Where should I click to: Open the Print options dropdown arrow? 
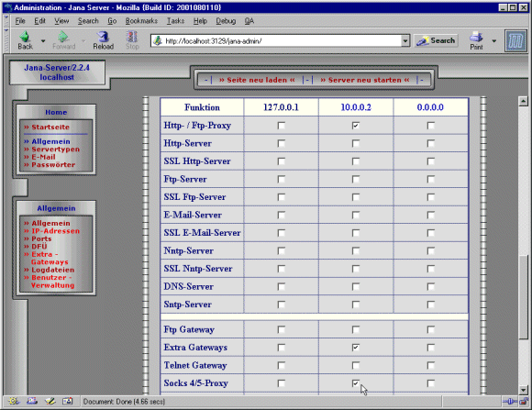click(x=494, y=40)
